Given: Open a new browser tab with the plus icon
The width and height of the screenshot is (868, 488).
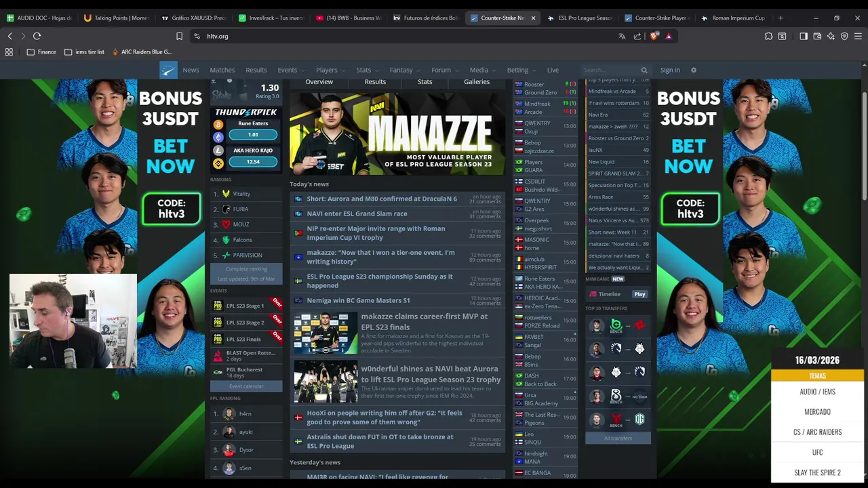Looking at the screenshot, I should pyautogui.click(x=781, y=18).
